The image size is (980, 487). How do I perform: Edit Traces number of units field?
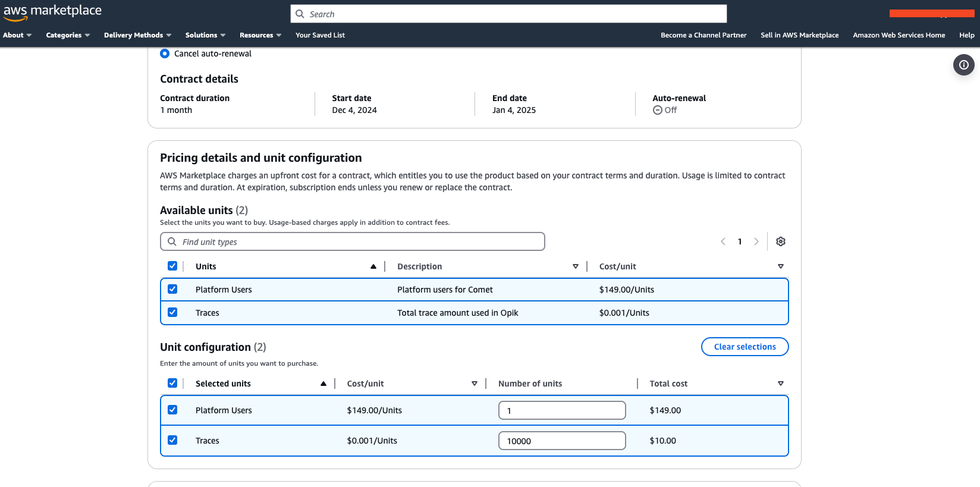[562, 441]
